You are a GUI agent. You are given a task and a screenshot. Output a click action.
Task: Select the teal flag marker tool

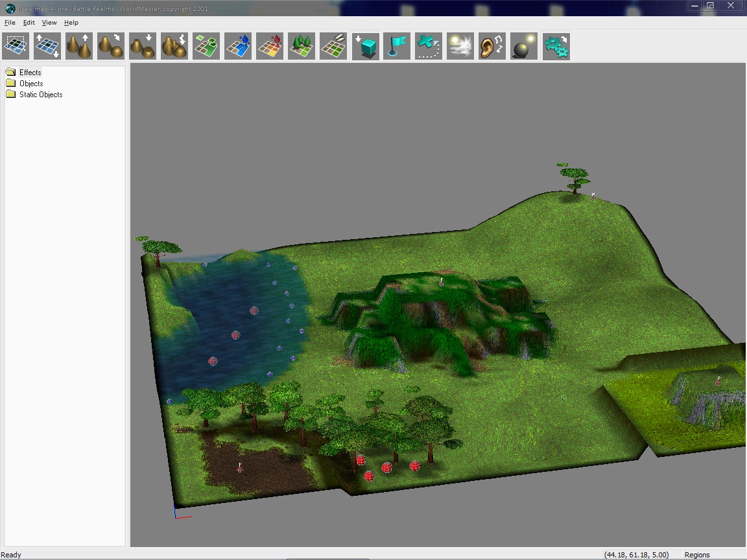point(397,46)
